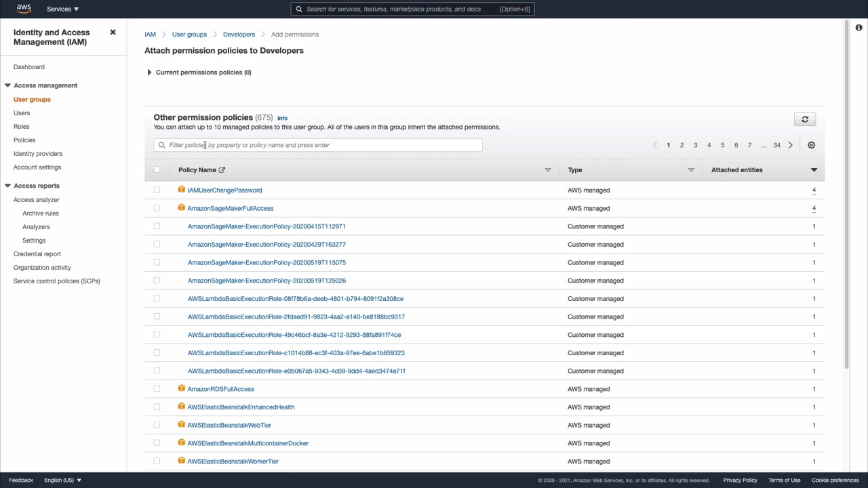Open table preferences gear icon
Viewport: 868px width, 488px height.
[x=811, y=145]
